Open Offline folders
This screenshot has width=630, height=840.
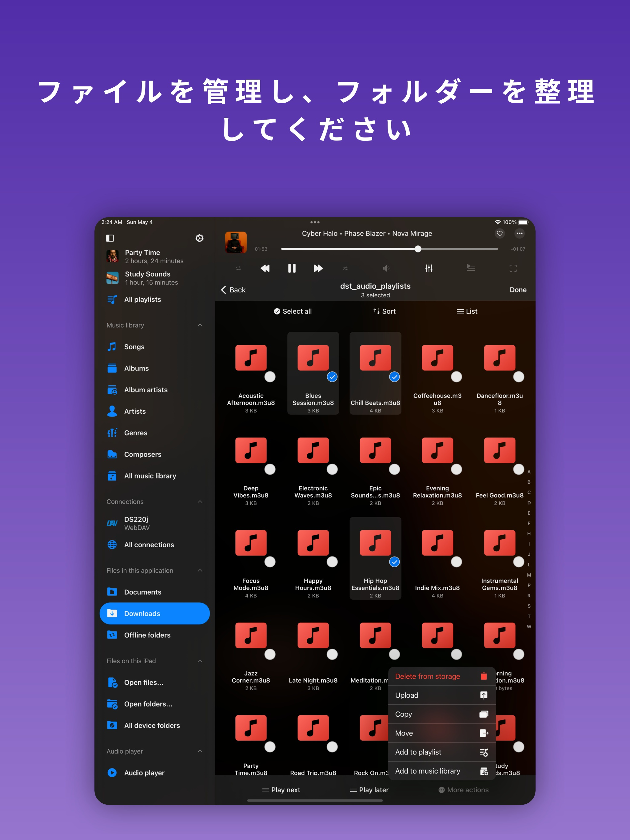click(155, 635)
